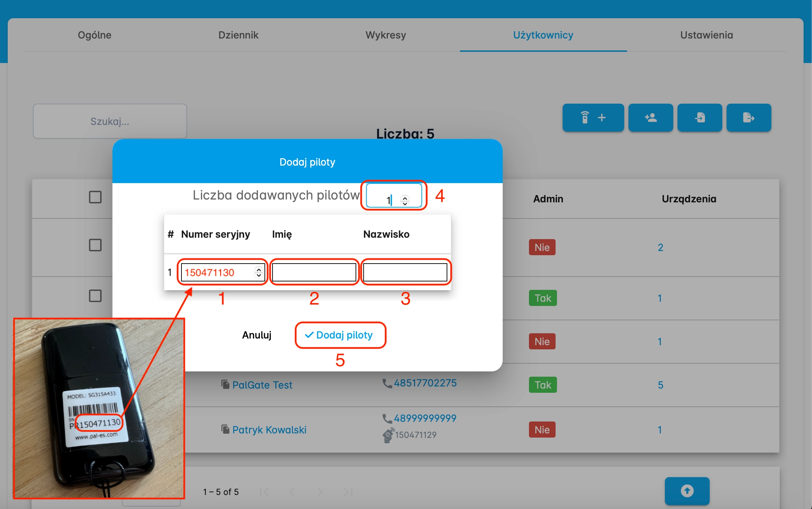Click the scroll-to-top arrow button
This screenshot has width=812, height=509.
687,491
